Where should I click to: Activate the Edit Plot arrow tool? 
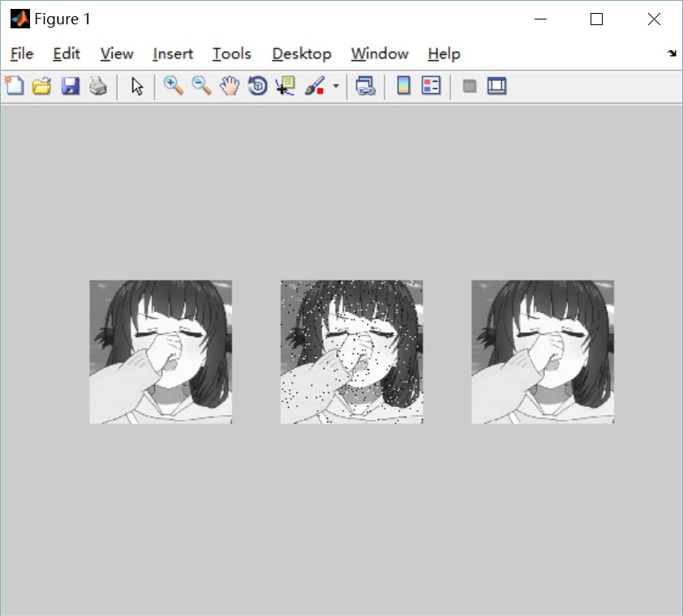[137, 86]
